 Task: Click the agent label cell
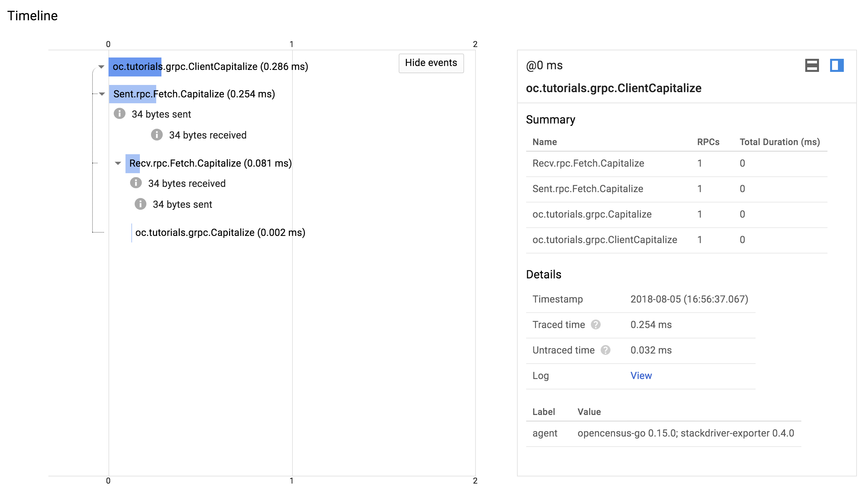pyautogui.click(x=545, y=433)
